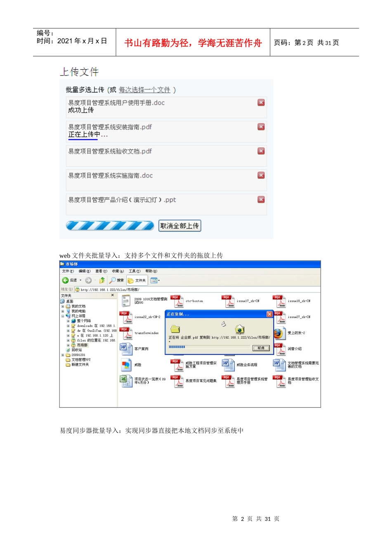Cancel copy with 取消 button
The image size is (392, 555).
pyautogui.click(x=261, y=348)
